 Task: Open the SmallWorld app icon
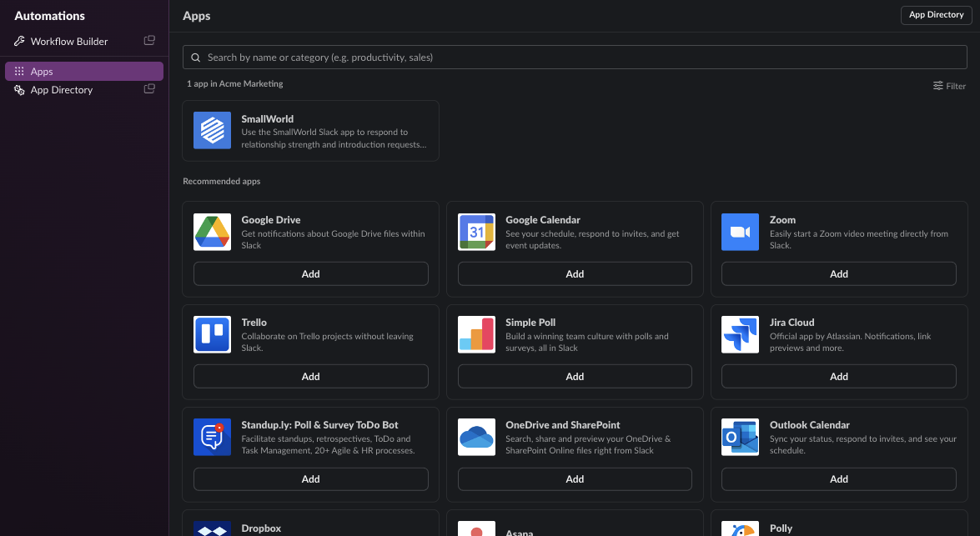(212, 131)
